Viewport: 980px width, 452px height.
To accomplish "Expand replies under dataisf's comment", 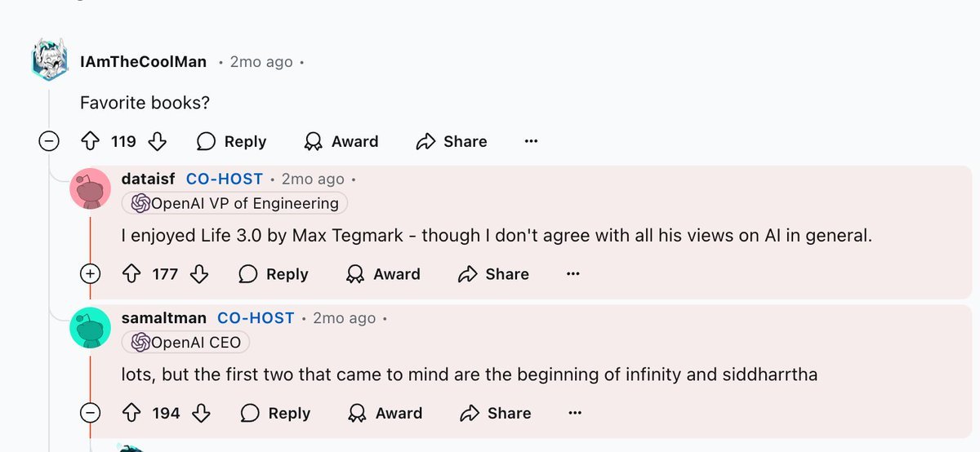I will [90, 274].
